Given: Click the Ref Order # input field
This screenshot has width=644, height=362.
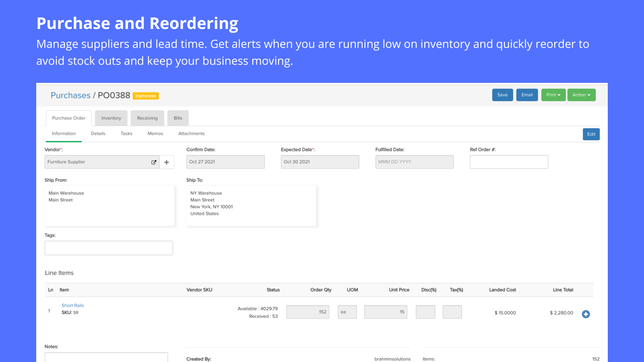Looking at the screenshot, I should tap(509, 162).
